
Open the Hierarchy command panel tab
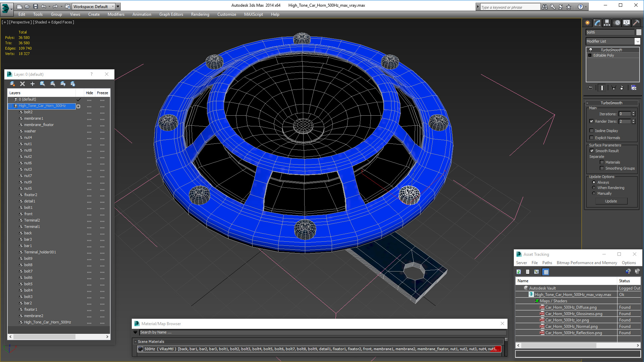[x=607, y=23]
